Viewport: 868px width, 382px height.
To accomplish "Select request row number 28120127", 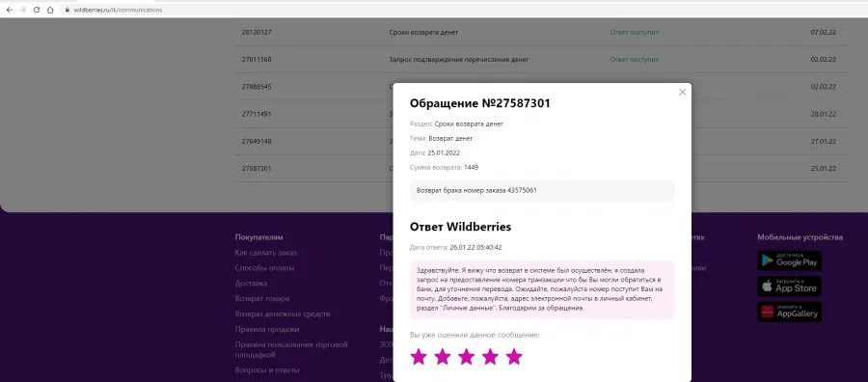I will pos(541,32).
